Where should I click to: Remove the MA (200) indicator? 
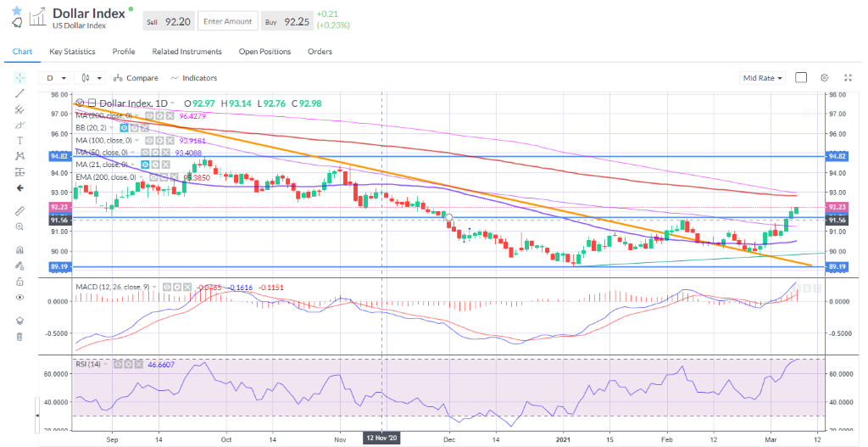(170, 115)
